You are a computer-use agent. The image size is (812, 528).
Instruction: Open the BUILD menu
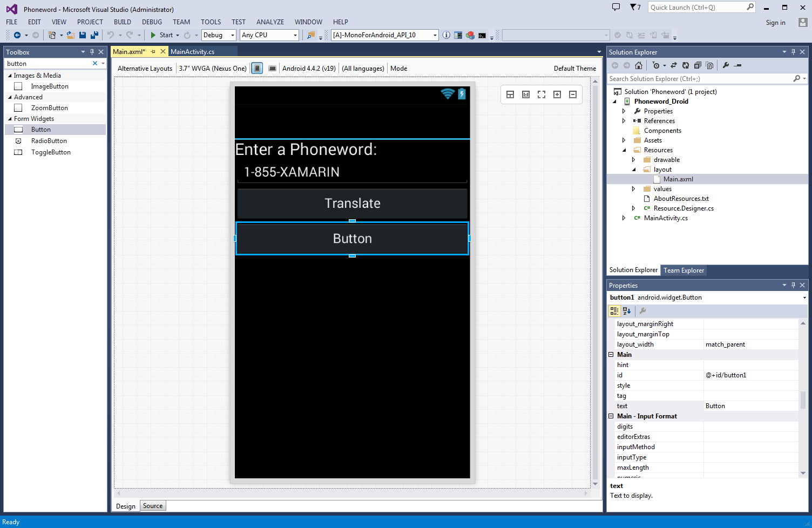click(122, 22)
